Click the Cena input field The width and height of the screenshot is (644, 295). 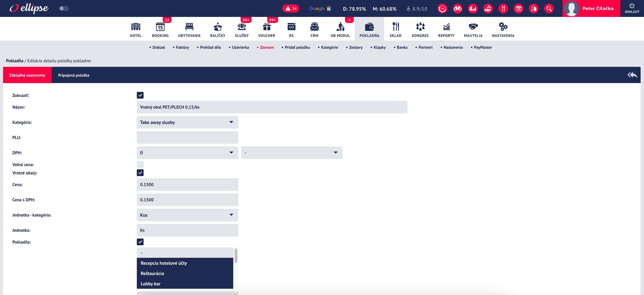(187, 185)
